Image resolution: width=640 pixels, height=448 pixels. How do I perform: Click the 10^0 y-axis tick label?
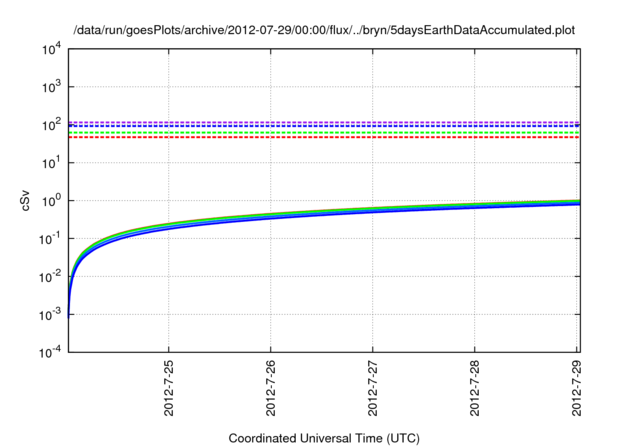pos(51,201)
